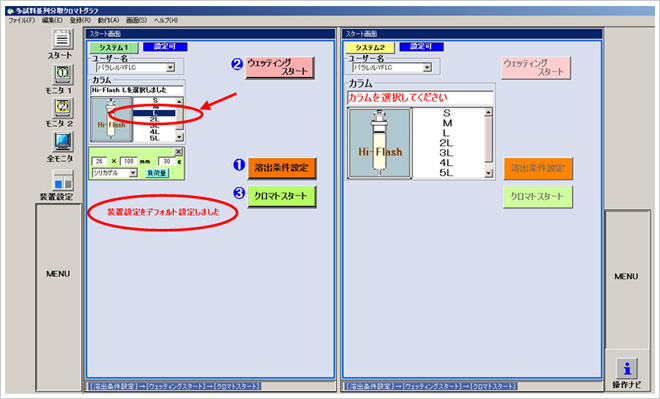Click System 2 column list scroll up arrow
Screen dimensions: 660x399
(x=489, y=112)
